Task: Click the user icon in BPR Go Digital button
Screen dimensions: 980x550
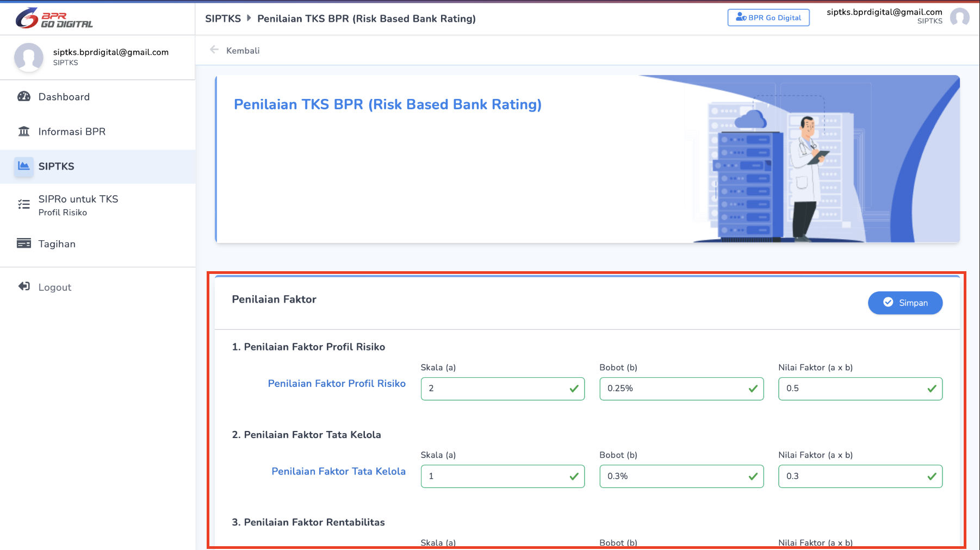Action: tap(741, 17)
